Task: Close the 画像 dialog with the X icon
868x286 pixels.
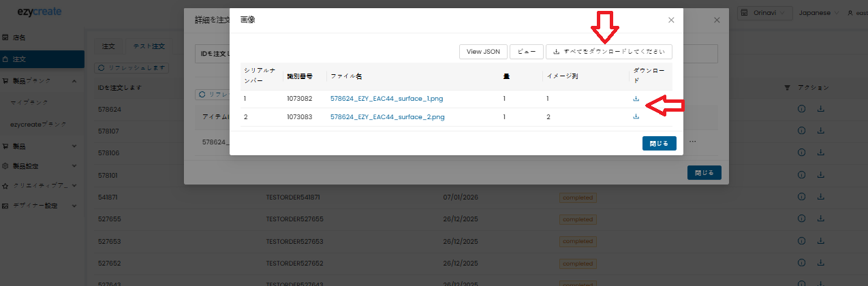Action: coord(671,20)
